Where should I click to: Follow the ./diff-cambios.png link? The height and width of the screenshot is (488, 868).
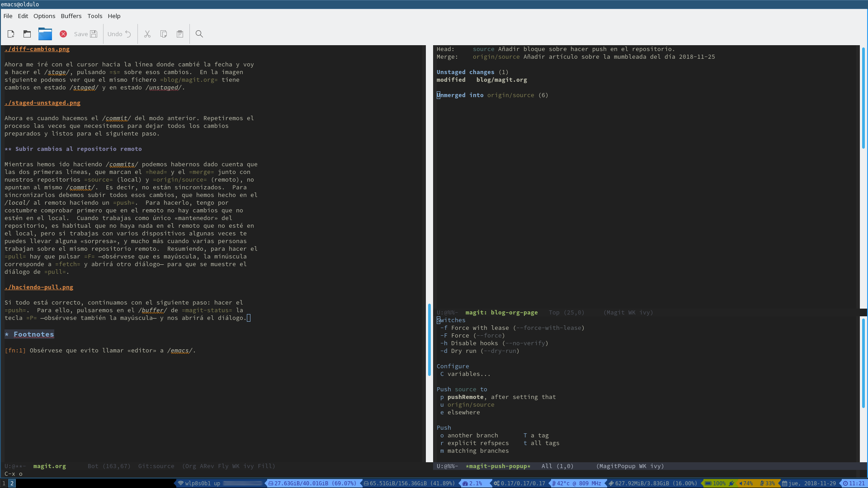(37, 49)
